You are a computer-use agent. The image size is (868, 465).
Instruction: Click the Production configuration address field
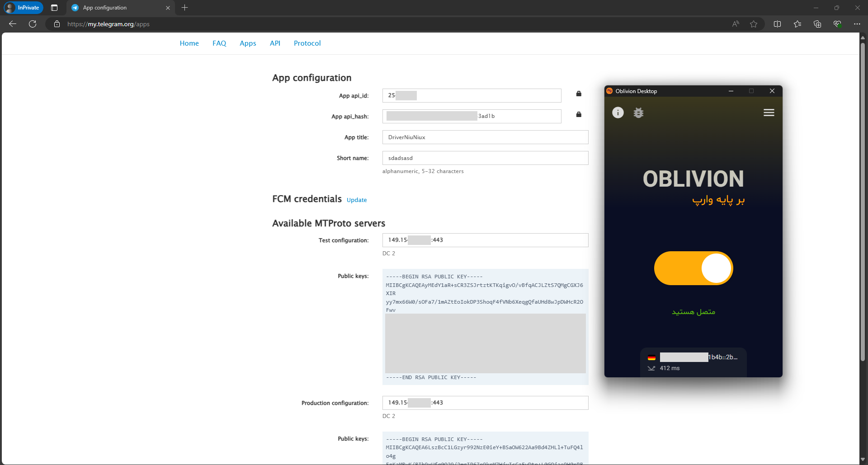(485, 403)
